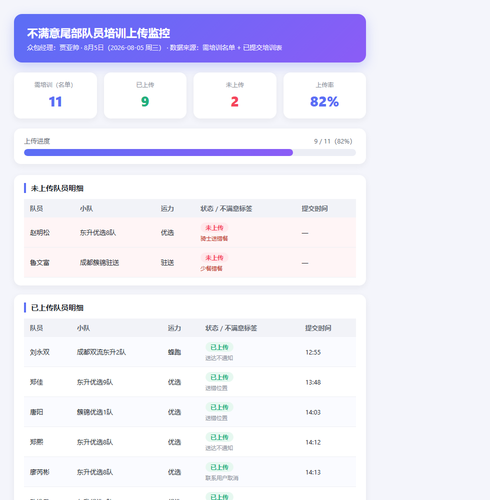Click 提交时间 header in 未上传 table
The width and height of the screenshot is (490, 500).
(315, 209)
